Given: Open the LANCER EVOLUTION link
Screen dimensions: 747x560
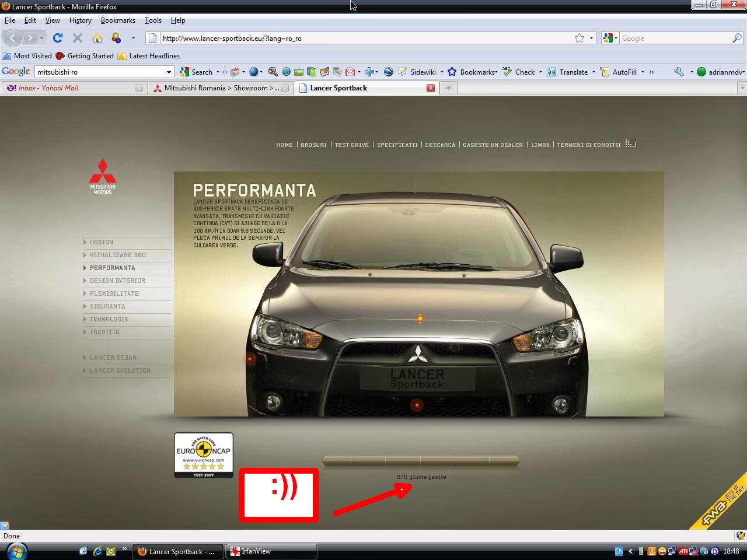Looking at the screenshot, I should click(120, 370).
